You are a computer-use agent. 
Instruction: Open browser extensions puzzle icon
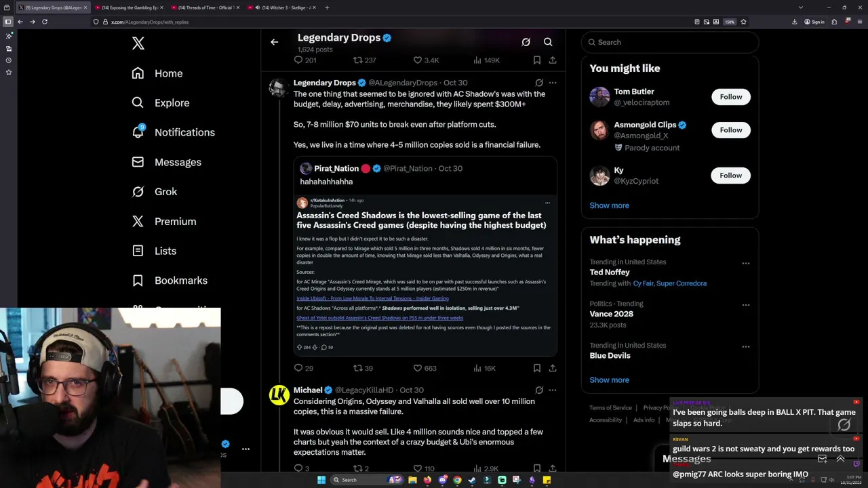pos(834,22)
